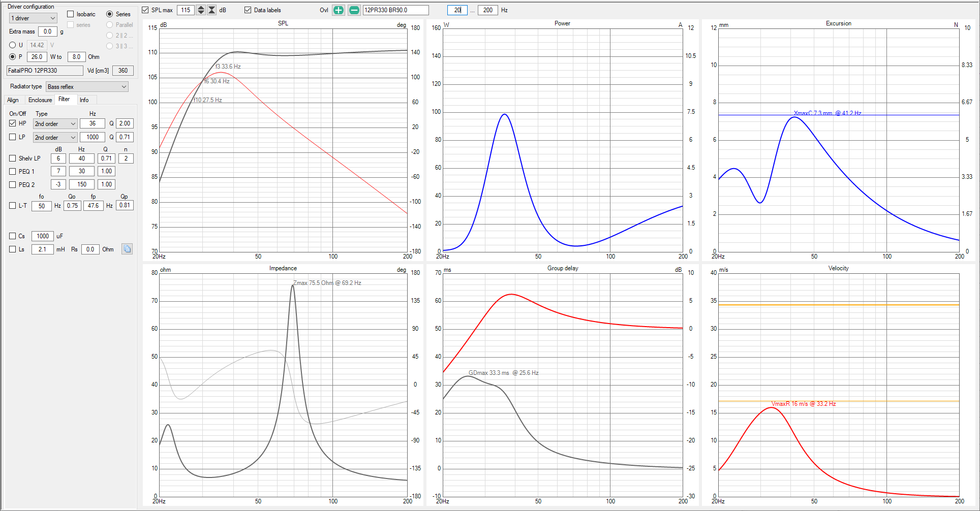Viewport: 980px width, 511px height.
Task: Click the maximum frequency field showing 200
Action: 488,10
